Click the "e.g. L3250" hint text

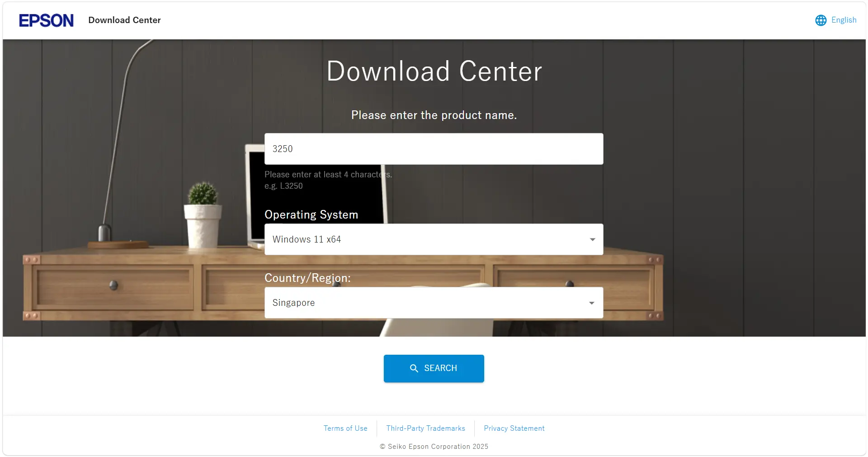(x=283, y=186)
